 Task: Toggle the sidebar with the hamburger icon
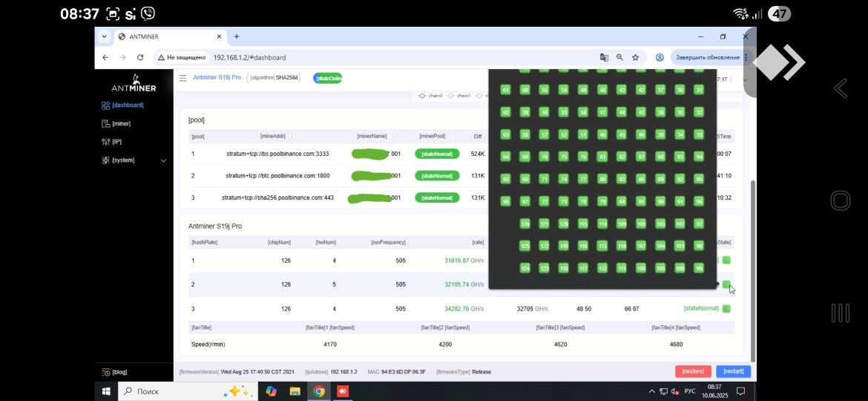(x=183, y=78)
